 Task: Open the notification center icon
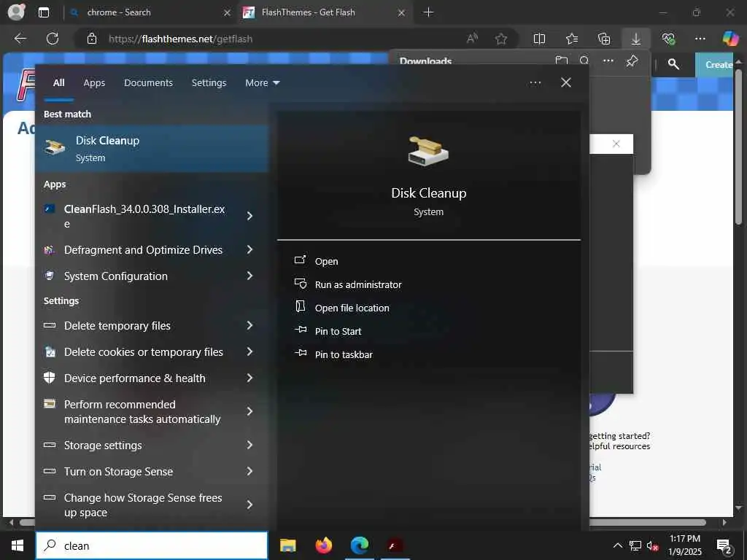click(724, 545)
